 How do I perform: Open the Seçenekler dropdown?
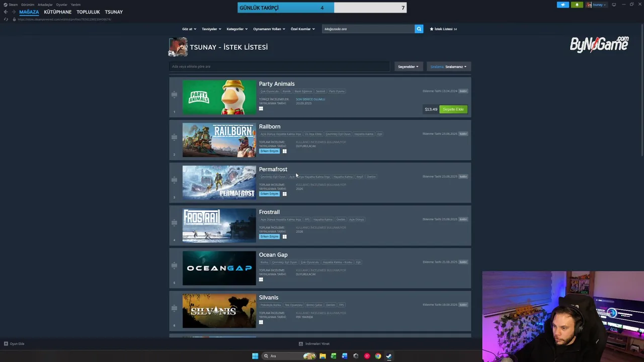click(408, 66)
